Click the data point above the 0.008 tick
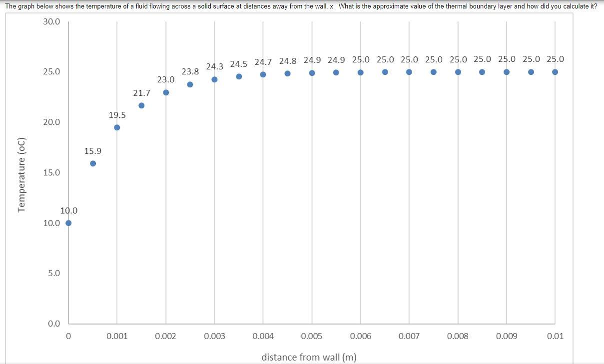Screen dimensions: 604x364 pos(458,72)
